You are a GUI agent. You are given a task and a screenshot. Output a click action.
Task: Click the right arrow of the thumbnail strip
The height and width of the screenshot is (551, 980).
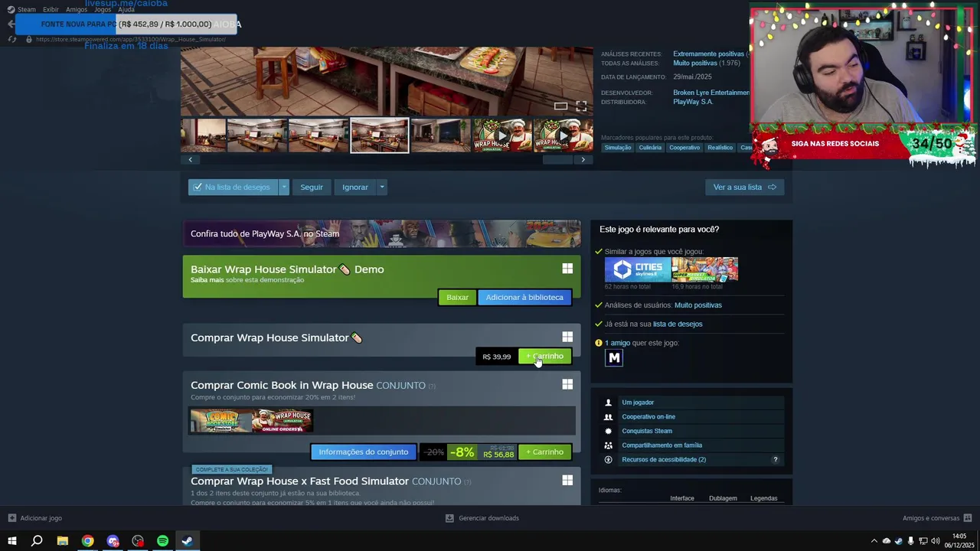point(583,159)
